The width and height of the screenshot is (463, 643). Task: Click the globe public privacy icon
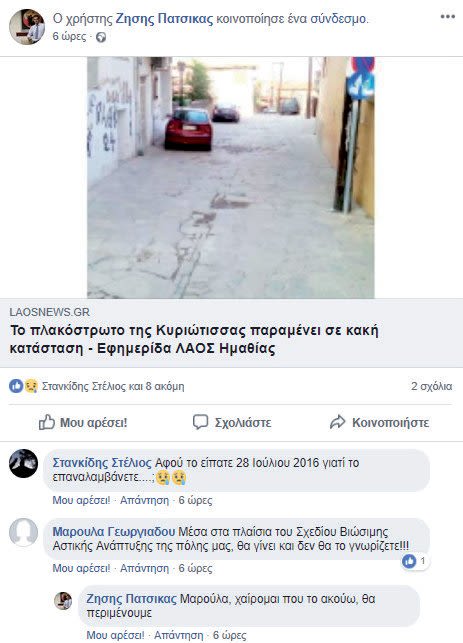tap(101, 37)
